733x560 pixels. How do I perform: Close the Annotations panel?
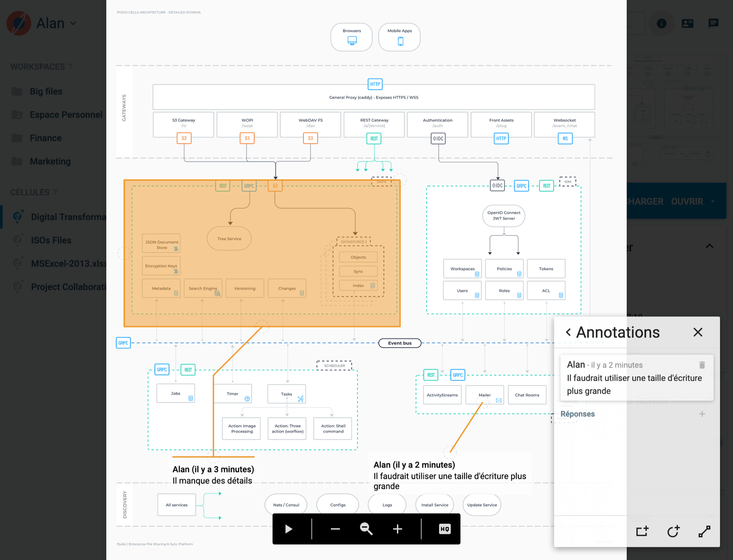(x=698, y=332)
